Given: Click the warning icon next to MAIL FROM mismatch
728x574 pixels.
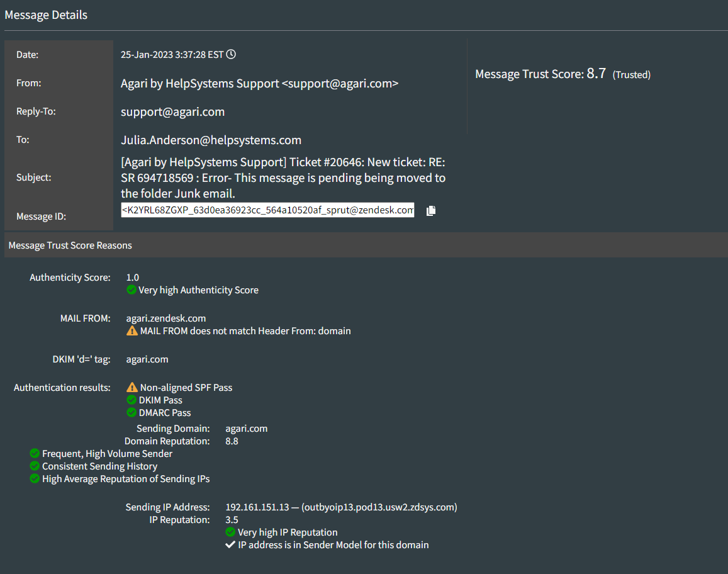Looking at the screenshot, I should coord(132,330).
